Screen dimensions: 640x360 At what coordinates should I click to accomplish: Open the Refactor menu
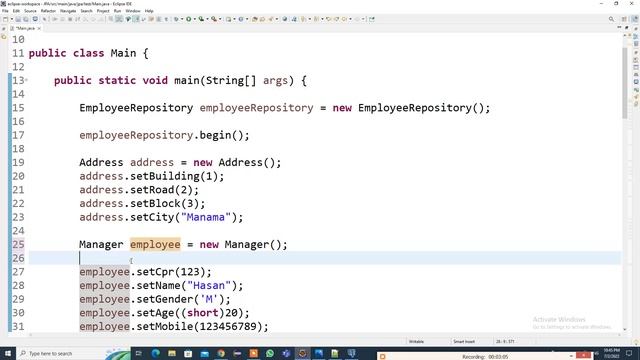click(48, 11)
